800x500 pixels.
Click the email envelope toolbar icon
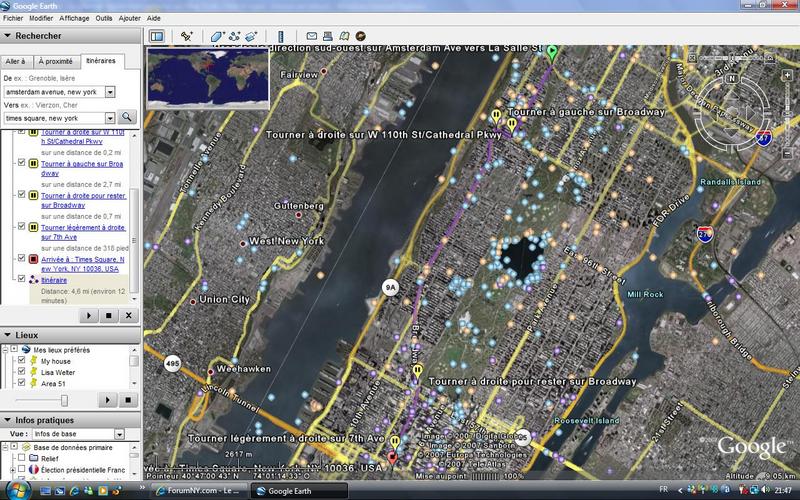[x=312, y=36]
